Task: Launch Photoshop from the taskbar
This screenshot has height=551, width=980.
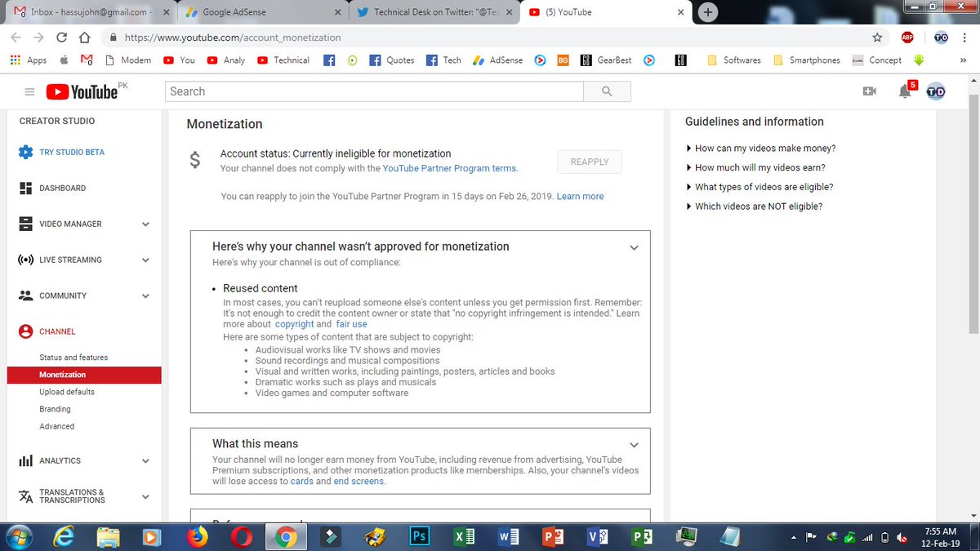Action: coord(420,536)
